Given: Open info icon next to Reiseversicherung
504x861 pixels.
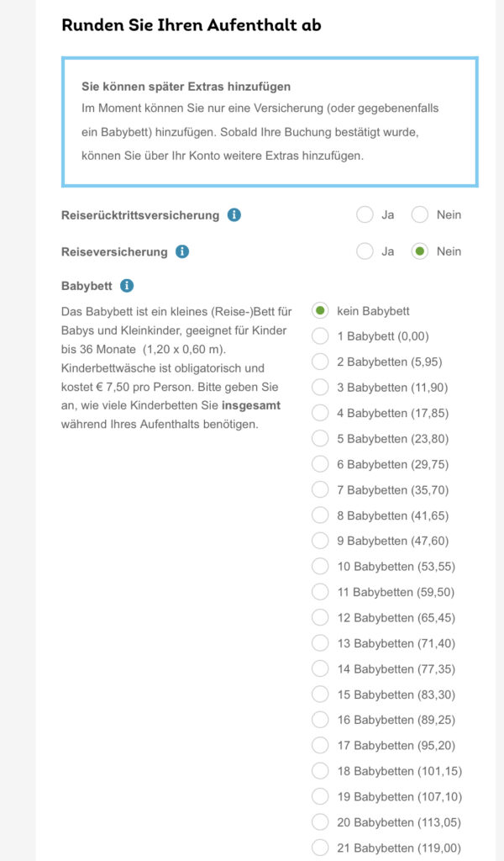Looking at the screenshot, I should [x=182, y=251].
